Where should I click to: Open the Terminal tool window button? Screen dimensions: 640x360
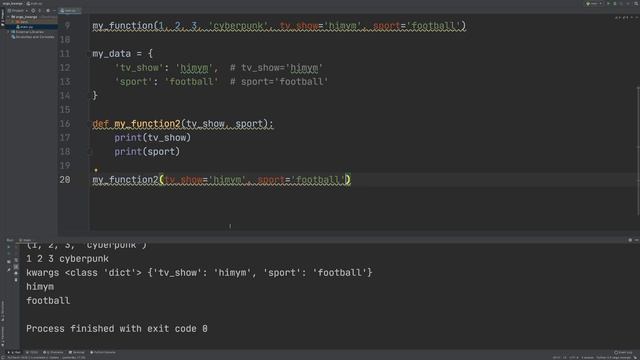tap(76, 352)
